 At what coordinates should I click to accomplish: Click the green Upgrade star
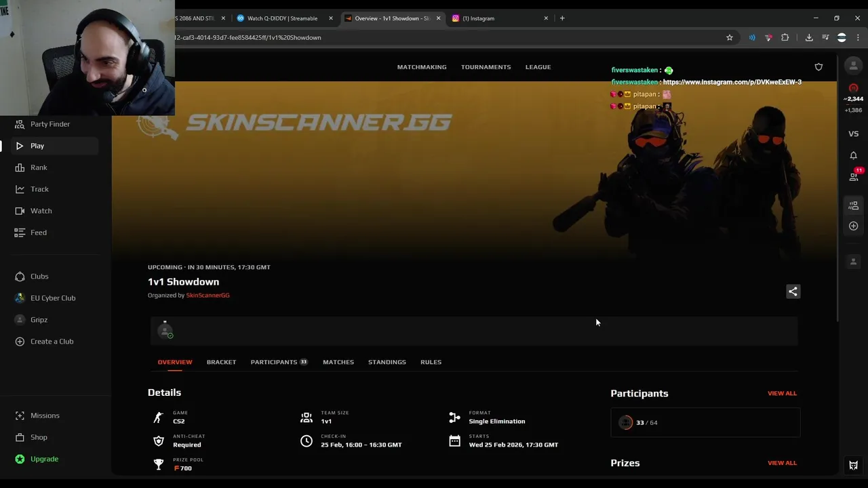pos(20,459)
